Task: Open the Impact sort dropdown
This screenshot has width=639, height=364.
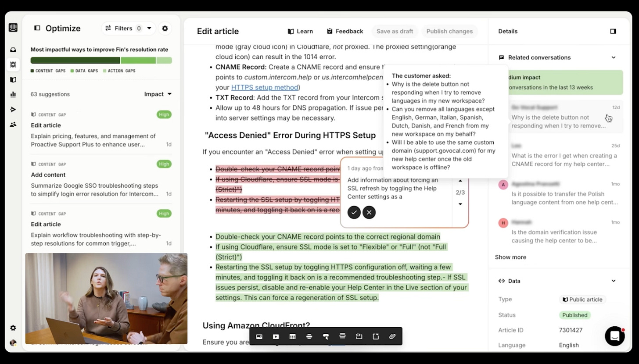Action: (158, 94)
